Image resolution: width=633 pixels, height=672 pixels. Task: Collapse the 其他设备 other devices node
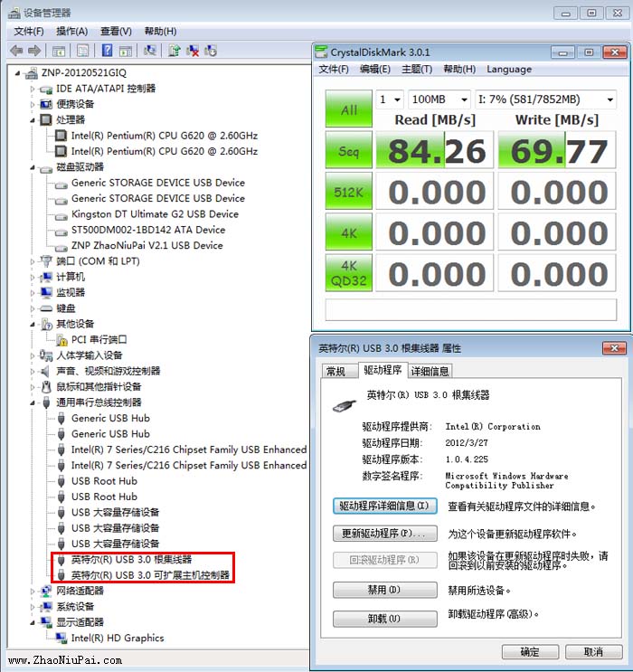[x=33, y=325]
